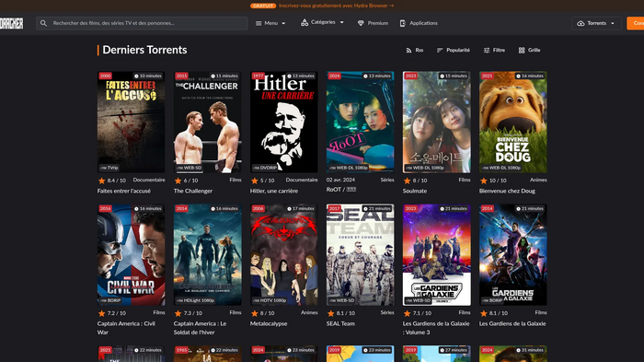This screenshot has width=644, height=362.
Task: Open the Metalocalypse poster
Action: pos(283,255)
